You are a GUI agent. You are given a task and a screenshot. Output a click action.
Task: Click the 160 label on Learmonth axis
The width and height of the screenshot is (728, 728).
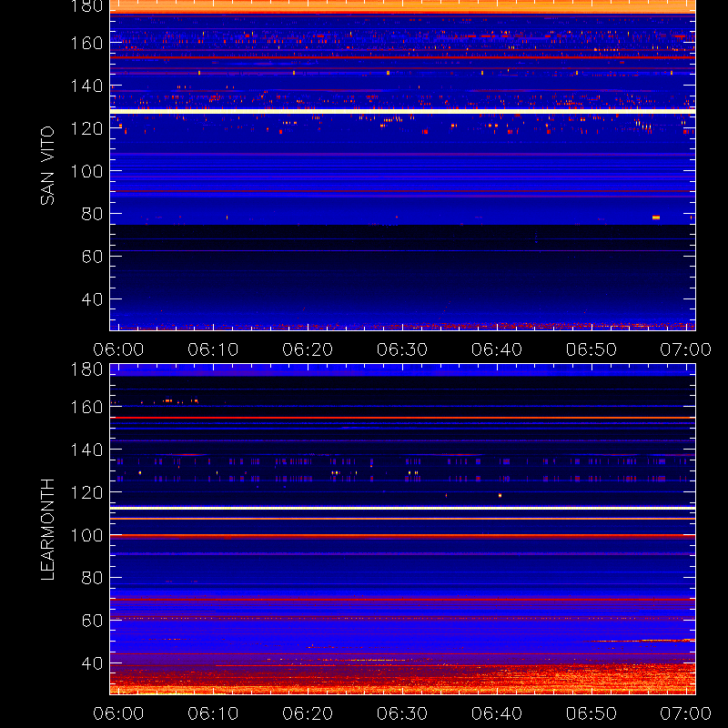tap(86, 407)
